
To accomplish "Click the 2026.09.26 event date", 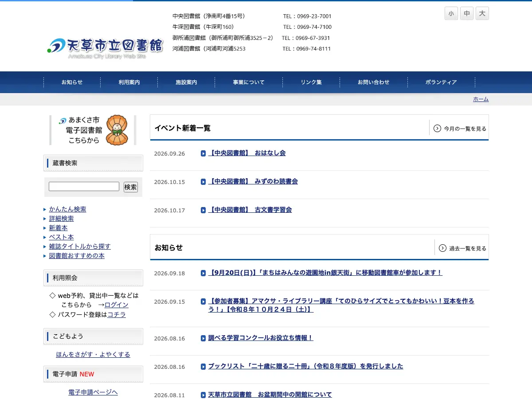I will (x=169, y=154).
